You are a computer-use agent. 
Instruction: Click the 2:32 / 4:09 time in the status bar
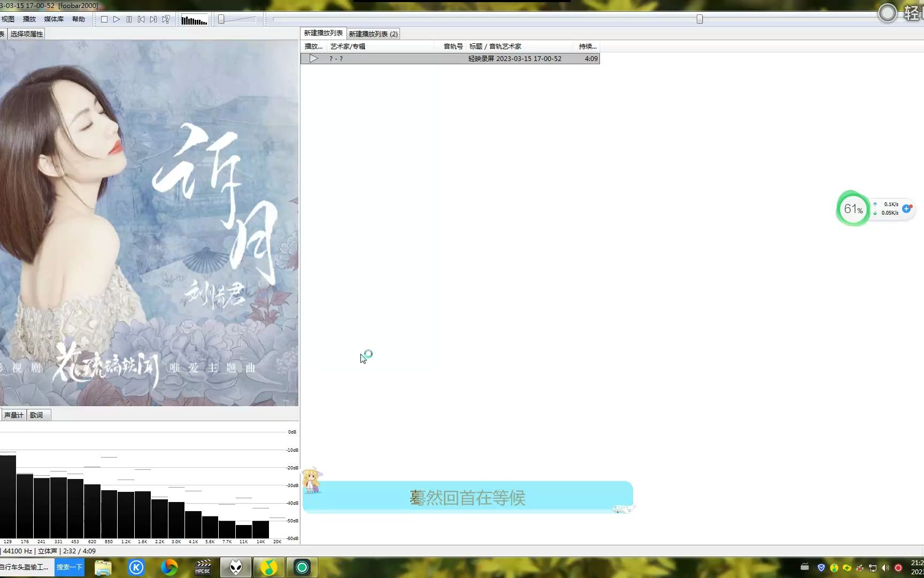(79, 551)
